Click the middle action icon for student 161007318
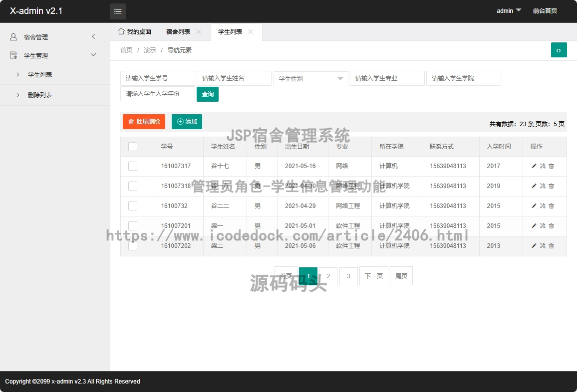This screenshot has height=392, width=577. pos(543,186)
